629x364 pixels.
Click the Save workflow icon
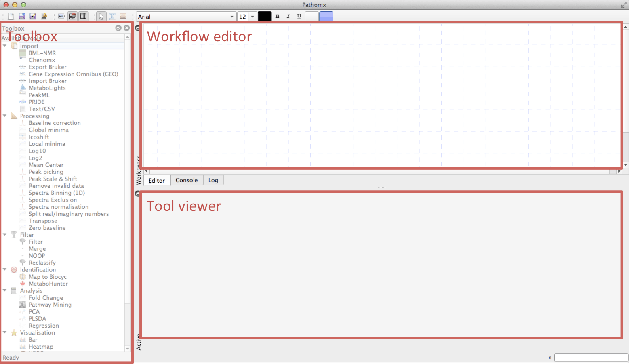click(21, 16)
